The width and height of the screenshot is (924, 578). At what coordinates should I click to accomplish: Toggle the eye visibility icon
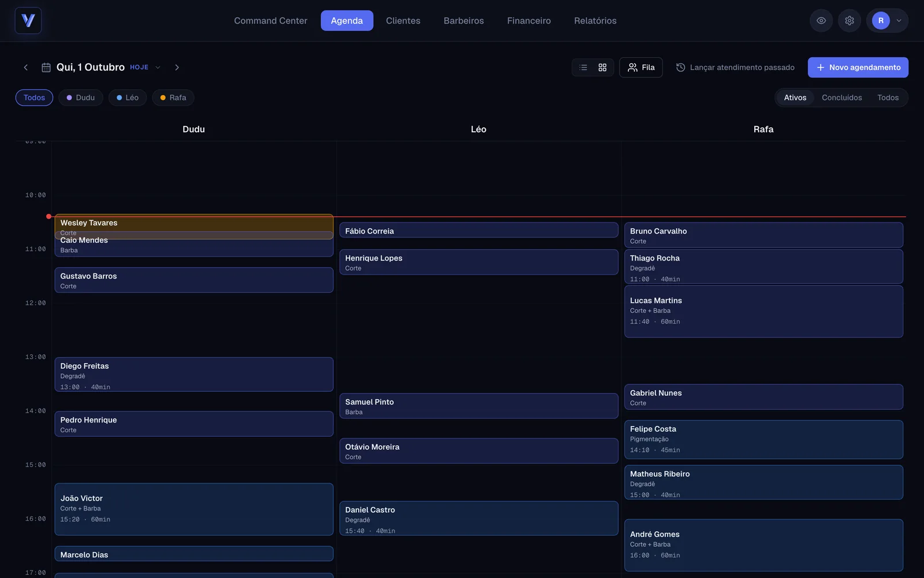point(821,21)
